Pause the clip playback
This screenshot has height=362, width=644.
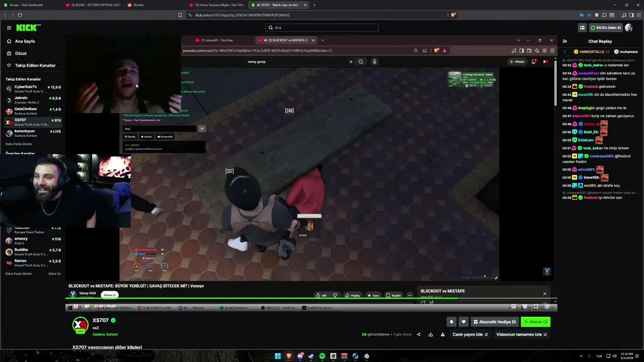(x=76, y=306)
